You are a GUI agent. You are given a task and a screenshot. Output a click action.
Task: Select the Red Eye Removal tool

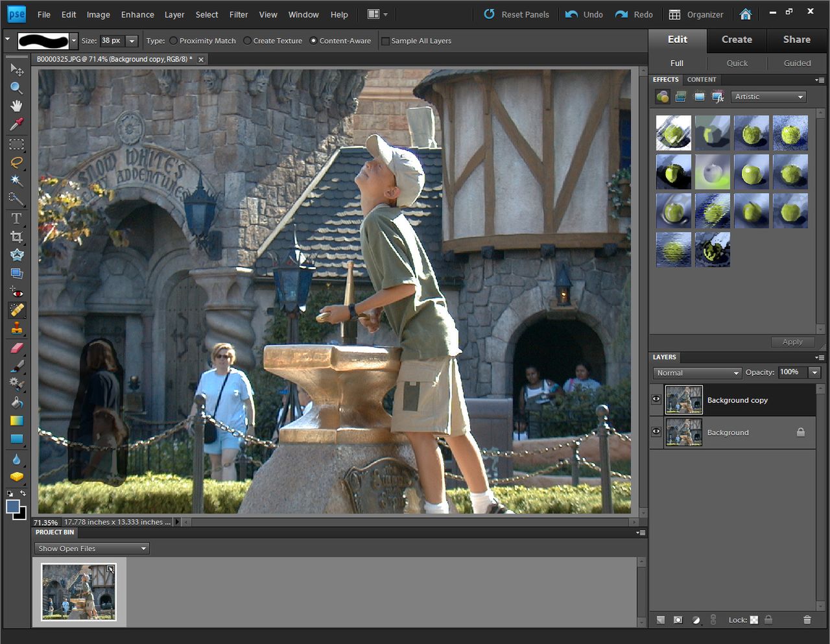[17, 292]
